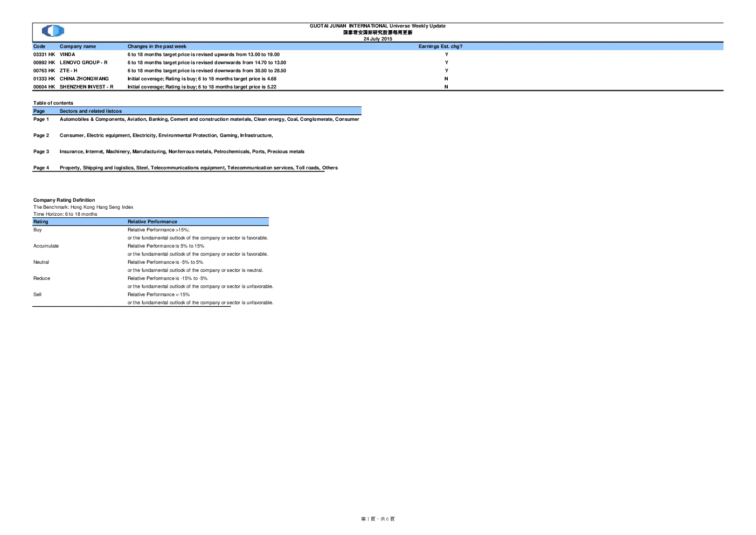Click the 'Table of contents' heading
The height and width of the screenshot is (535, 756).
coord(53,103)
